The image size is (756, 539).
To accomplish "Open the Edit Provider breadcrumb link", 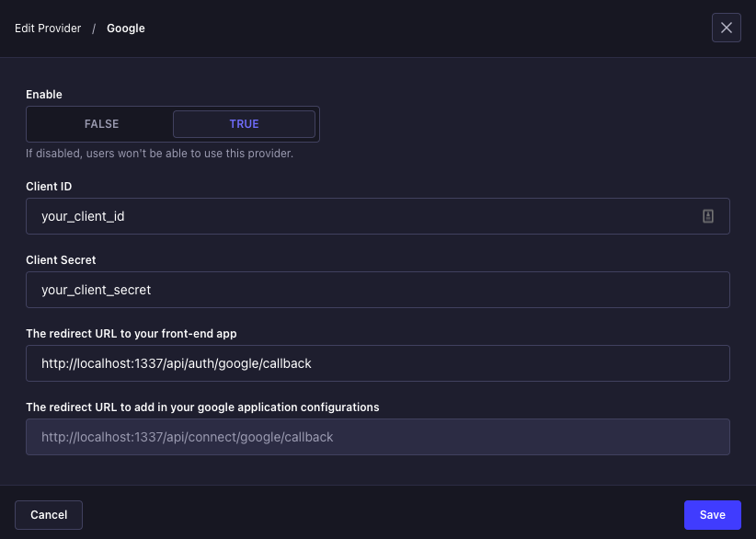I will click(x=48, y=28).
